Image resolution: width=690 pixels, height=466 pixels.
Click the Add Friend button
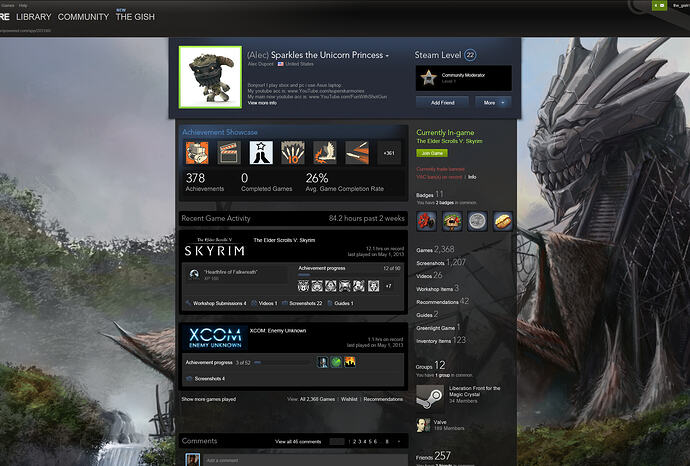[442, 103]
